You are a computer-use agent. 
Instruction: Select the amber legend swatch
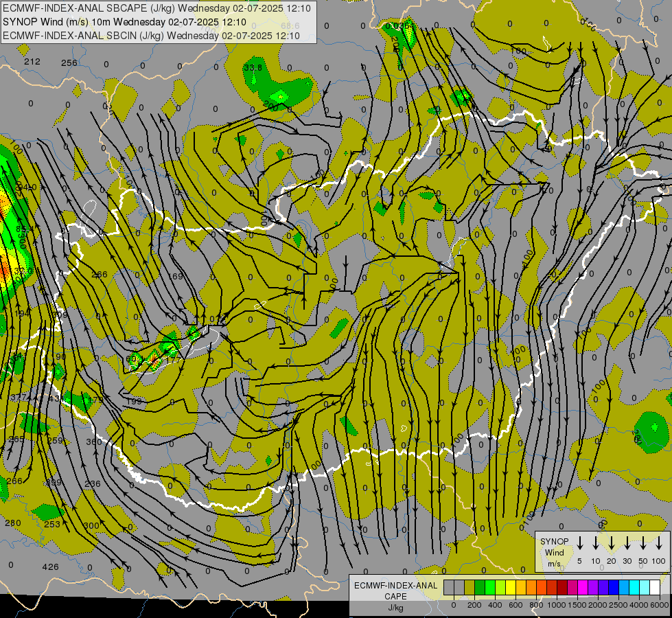pos(521,588)
